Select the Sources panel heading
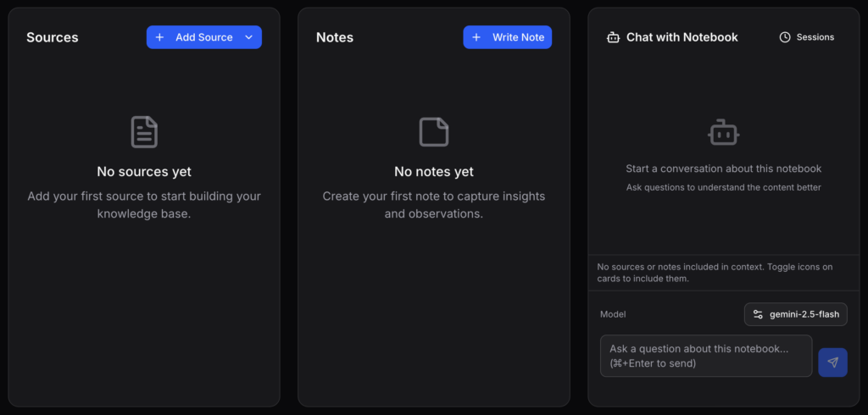 coord(53,37)
